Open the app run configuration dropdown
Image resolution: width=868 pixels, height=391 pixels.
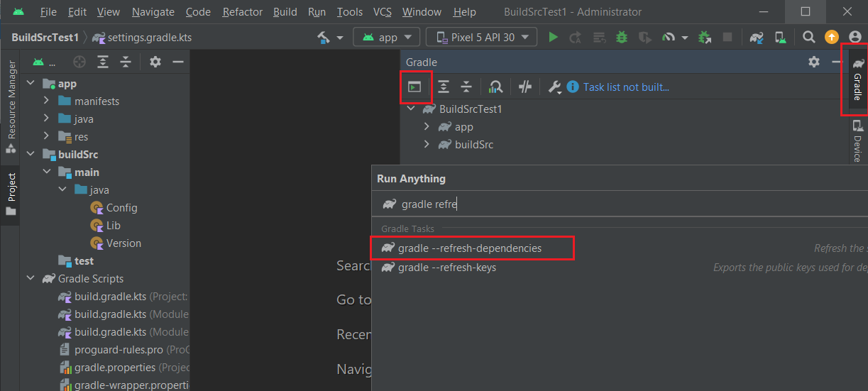click(387, 37)
